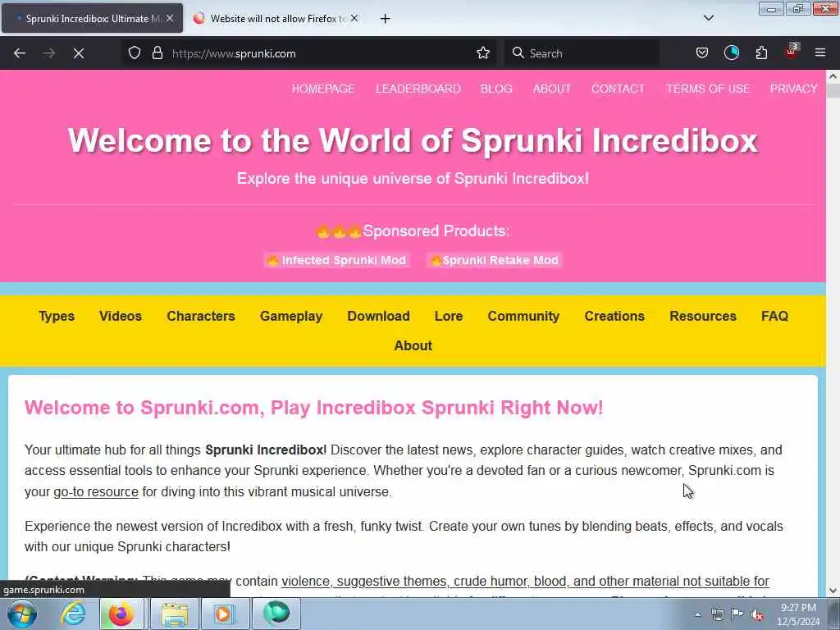Open the Firefox account icon
This screenshot has height=630, width=840.
pos(731,53)
